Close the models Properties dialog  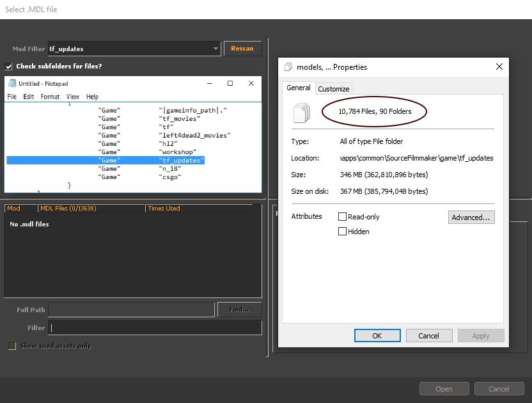tap(499, 67)
